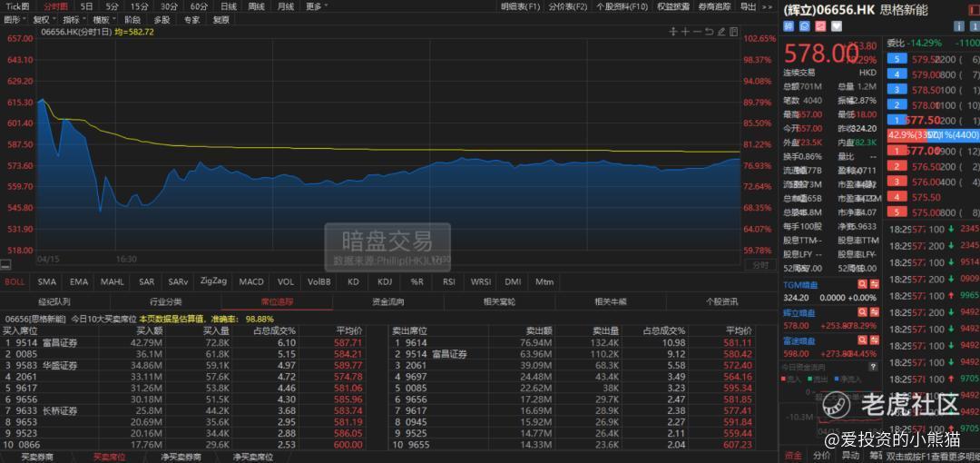The width and height of the screenshot is (980, 463).
Task: Toggle KDJ indicator
Action: point(385,281)
